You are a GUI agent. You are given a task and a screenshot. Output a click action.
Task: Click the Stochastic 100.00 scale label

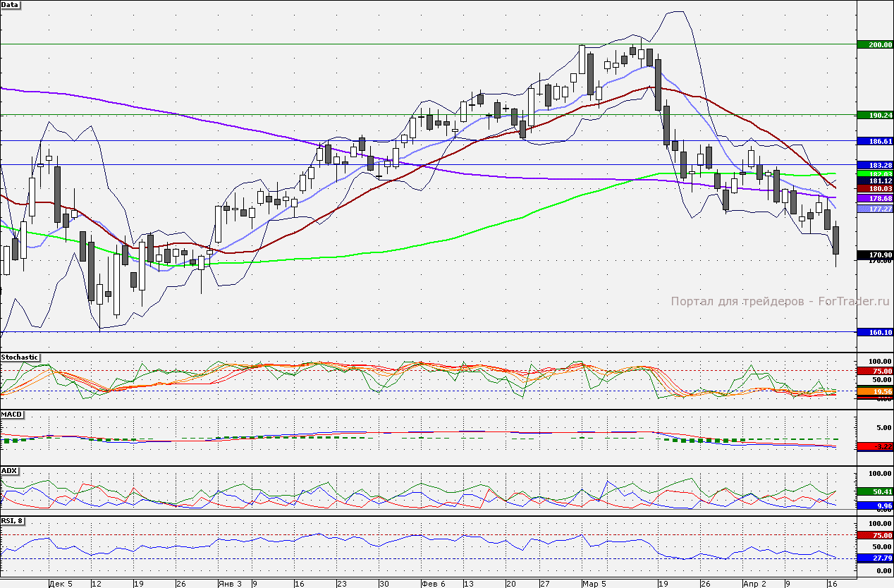click(880, 361)
